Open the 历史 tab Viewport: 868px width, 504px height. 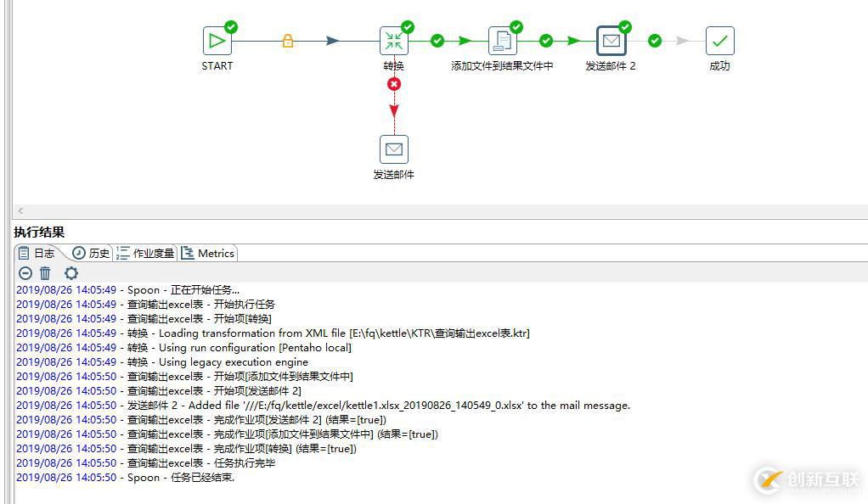point(92,254)
